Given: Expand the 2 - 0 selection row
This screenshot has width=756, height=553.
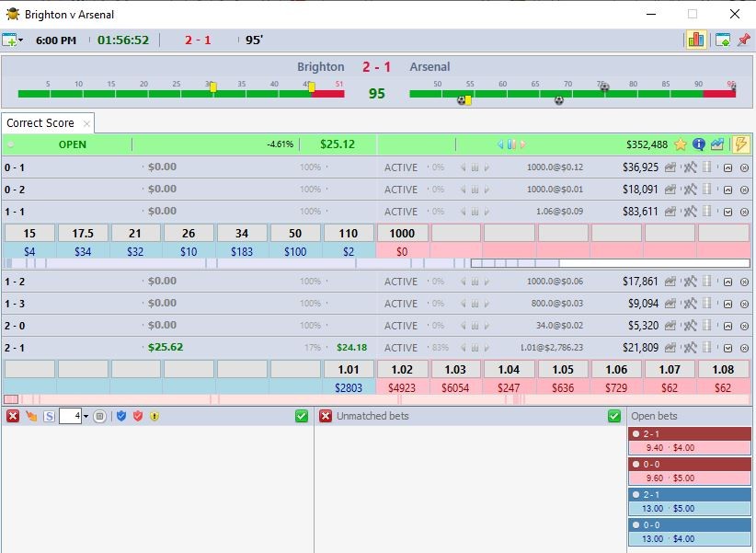Looking at the screenshot, I should point(728,327).
